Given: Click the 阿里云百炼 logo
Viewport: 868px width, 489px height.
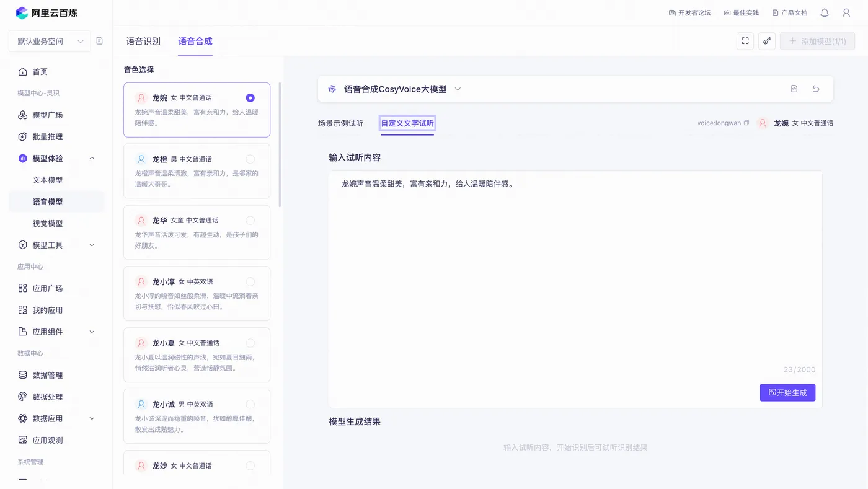Looking at the screenshot, I should tap(46, 12).
